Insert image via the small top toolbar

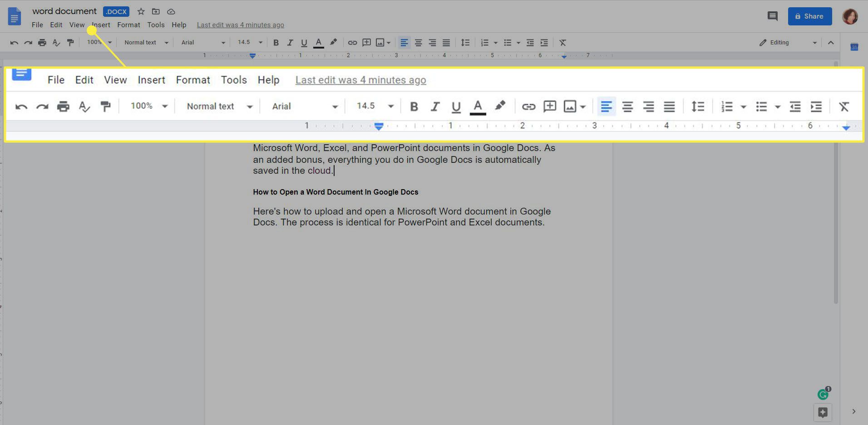pyautogui.click(x=380, y=43)
